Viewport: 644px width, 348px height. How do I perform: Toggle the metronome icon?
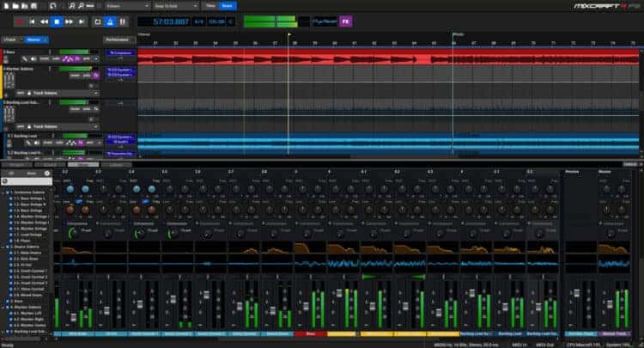tap(110, 21)
